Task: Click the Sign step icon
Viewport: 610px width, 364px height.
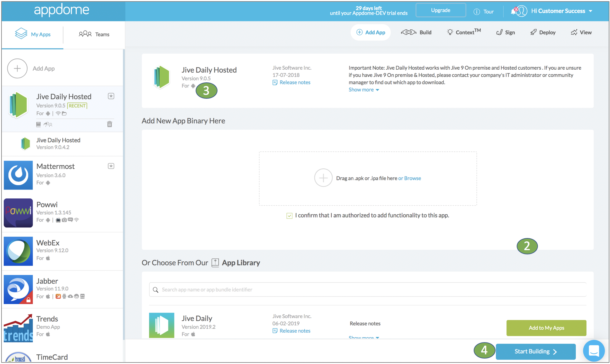Action: [x=499, y=32]
